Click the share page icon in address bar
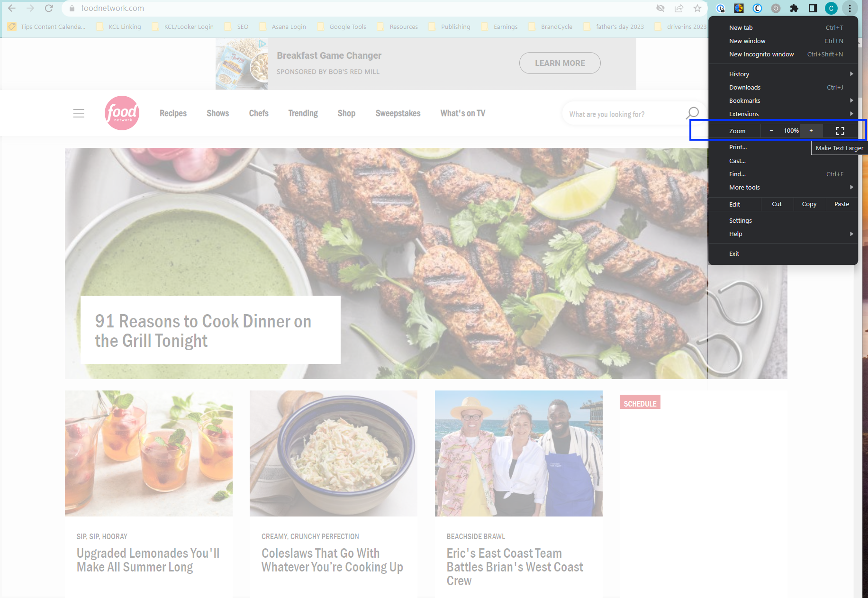868x598 pixels. pyautogui.click(x=679, y=8)
